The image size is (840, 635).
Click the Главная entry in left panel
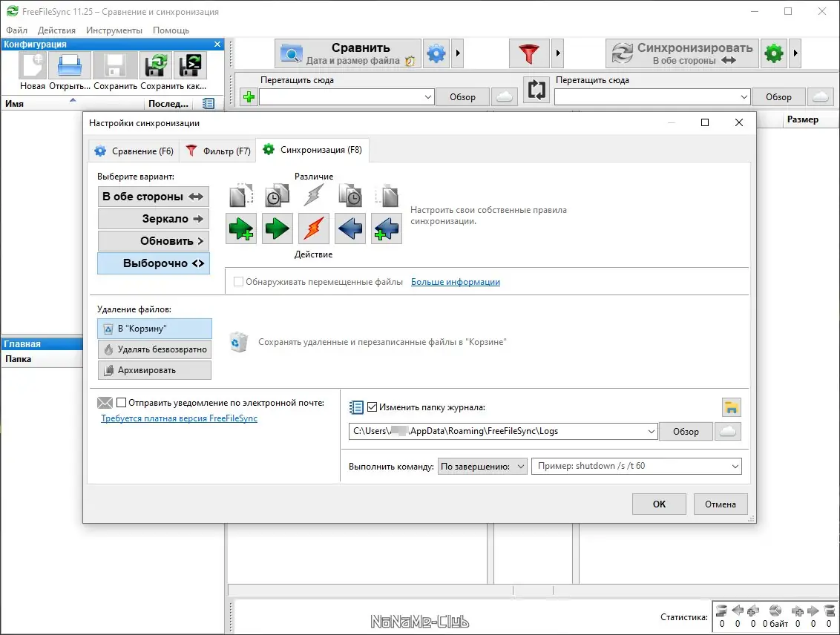42,343
